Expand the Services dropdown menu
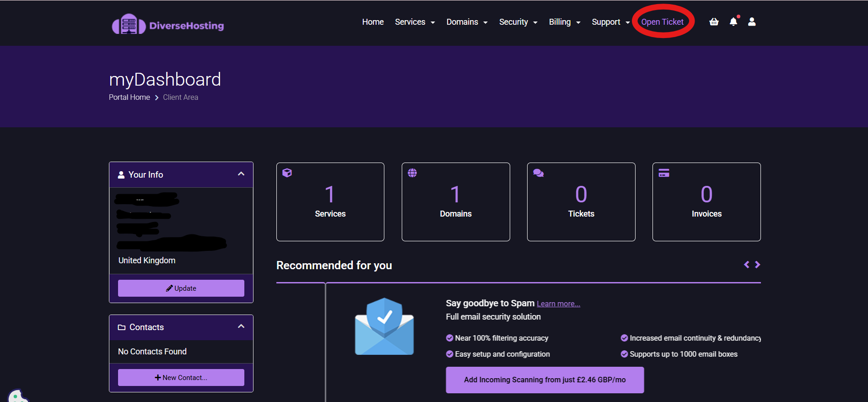The width and height of the screenshot is (868, 402). [415, 22]
